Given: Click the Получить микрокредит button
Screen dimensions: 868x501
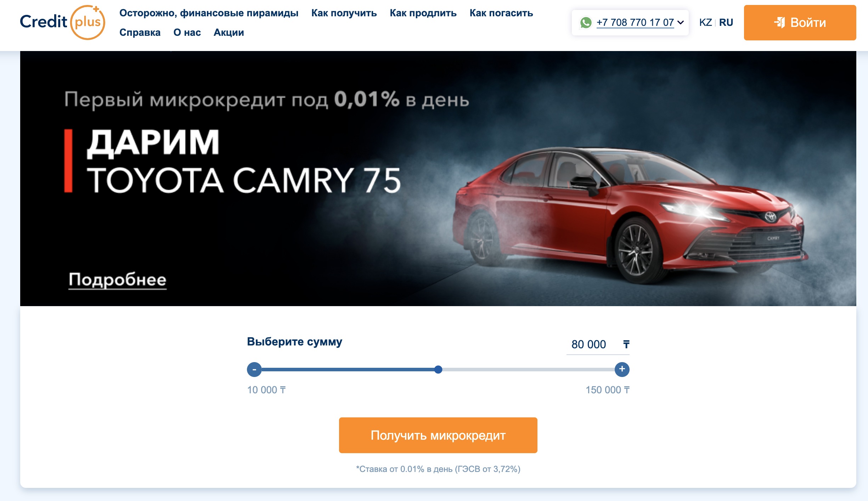Looking at the screenshot, I should click(x=438, y=435).
